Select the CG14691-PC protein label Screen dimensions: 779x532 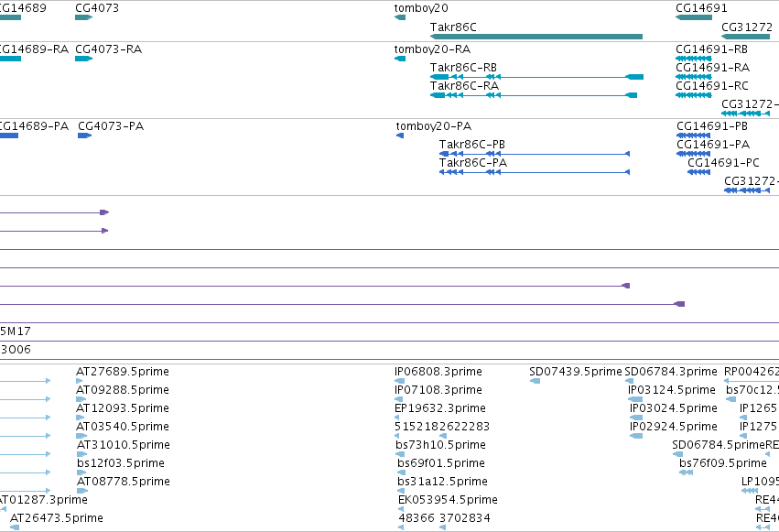(723, 163)
